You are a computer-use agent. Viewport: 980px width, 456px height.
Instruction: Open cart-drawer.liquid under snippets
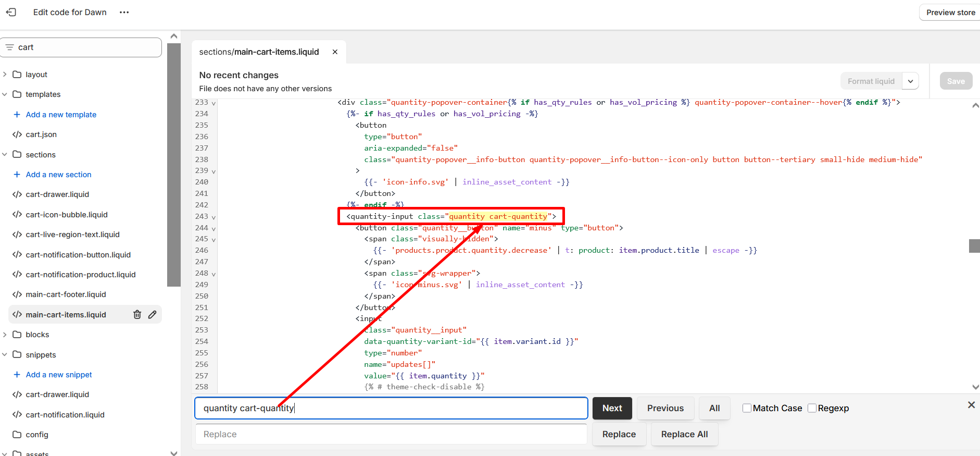57,394
